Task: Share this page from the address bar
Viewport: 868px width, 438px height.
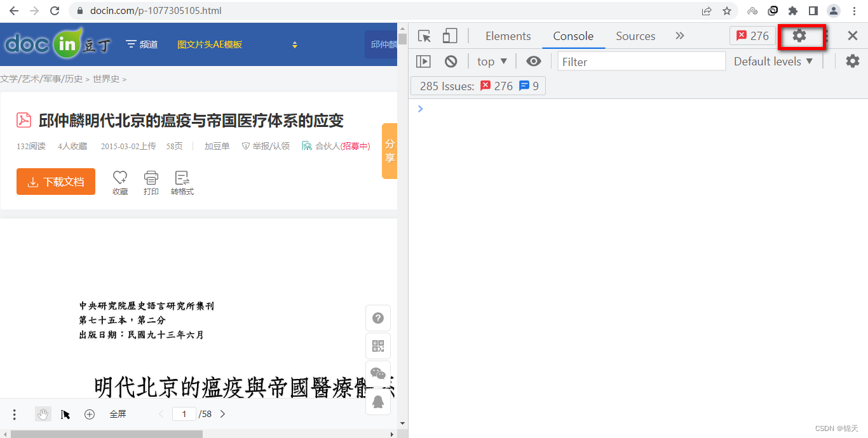Action: pyautogui.click(x=707, y=11)
